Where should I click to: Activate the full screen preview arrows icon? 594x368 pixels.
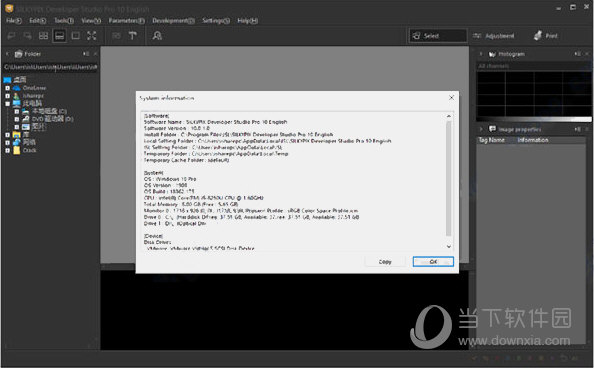pyautogui.click(x=92, y=36)
